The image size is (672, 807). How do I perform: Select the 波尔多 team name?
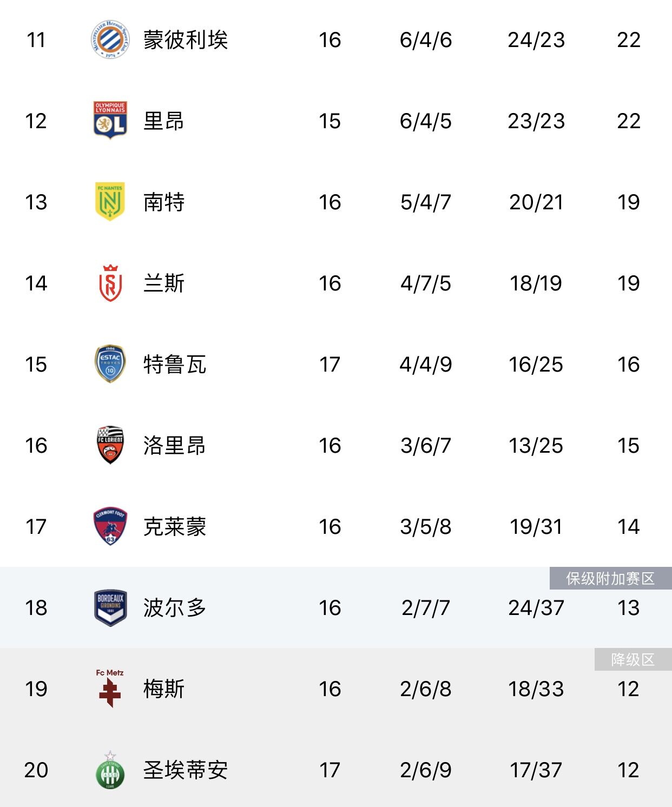tap(175, 608)
